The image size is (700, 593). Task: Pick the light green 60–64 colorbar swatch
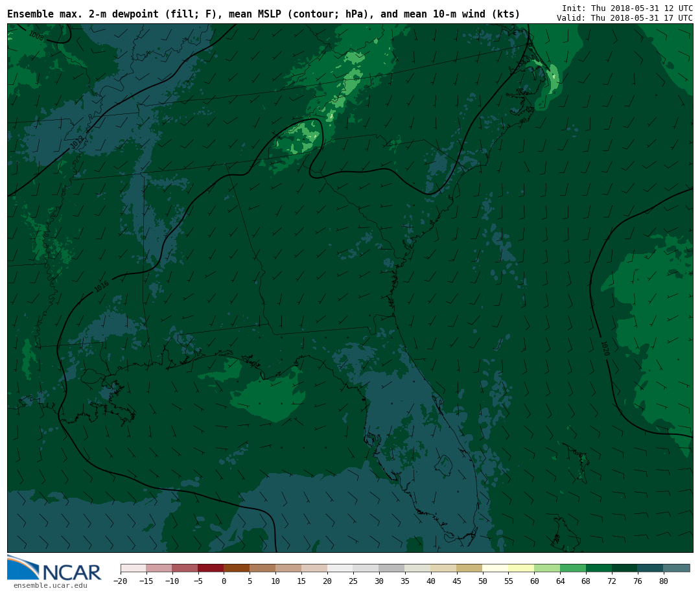[547, 568]
